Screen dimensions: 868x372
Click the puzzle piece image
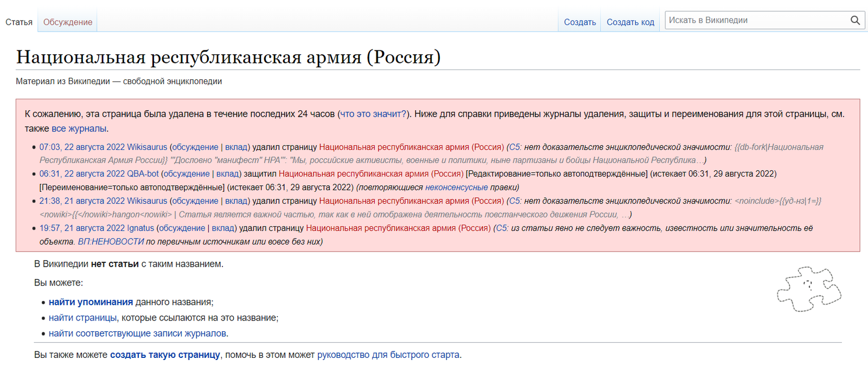(809, 289)
